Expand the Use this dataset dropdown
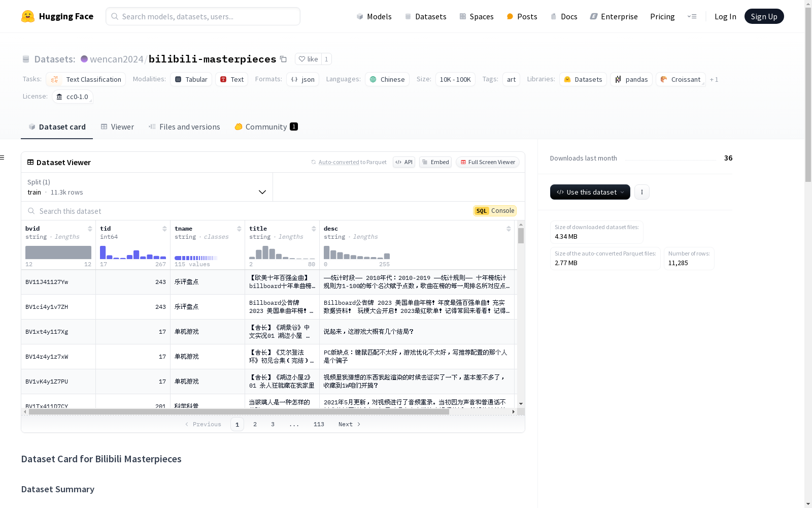This screenshot has width=812, height=508. (590, 192)
